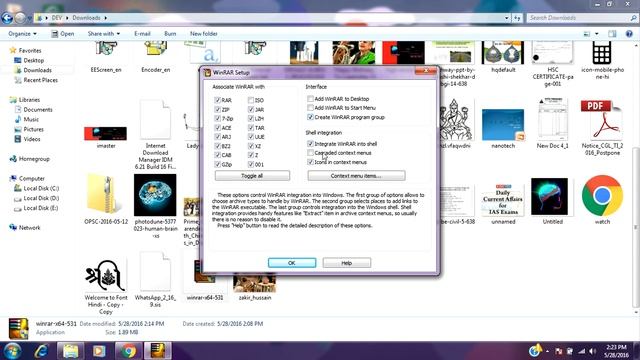Enable the ISO association checkbox

coord(251,100)
